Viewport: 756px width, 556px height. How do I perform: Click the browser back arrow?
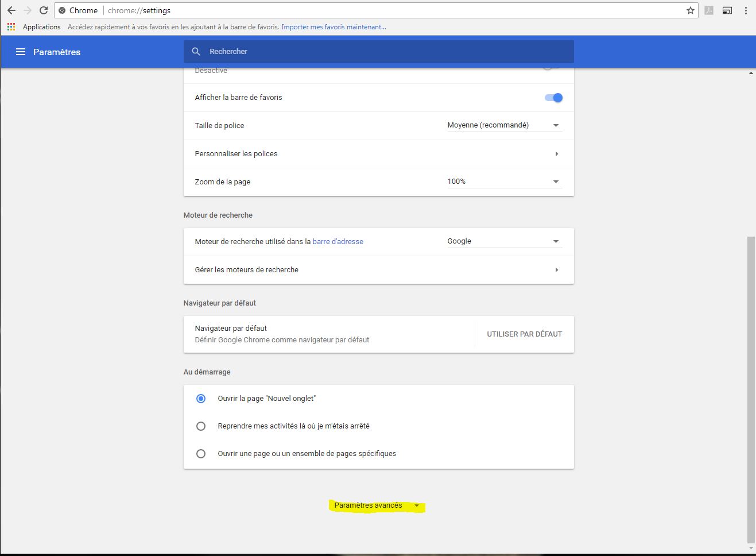coord(11,10)
